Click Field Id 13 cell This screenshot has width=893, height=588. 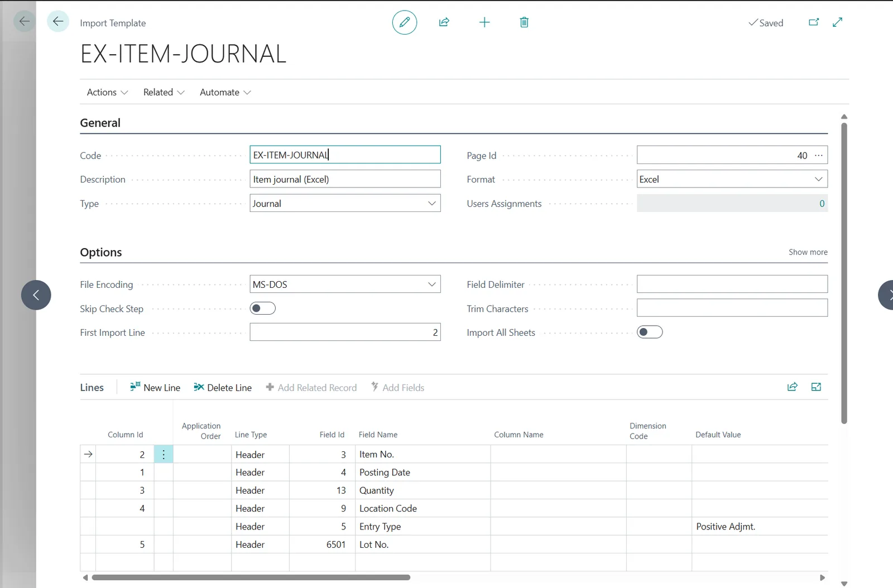pyautogui.click(x=322, y=490)
